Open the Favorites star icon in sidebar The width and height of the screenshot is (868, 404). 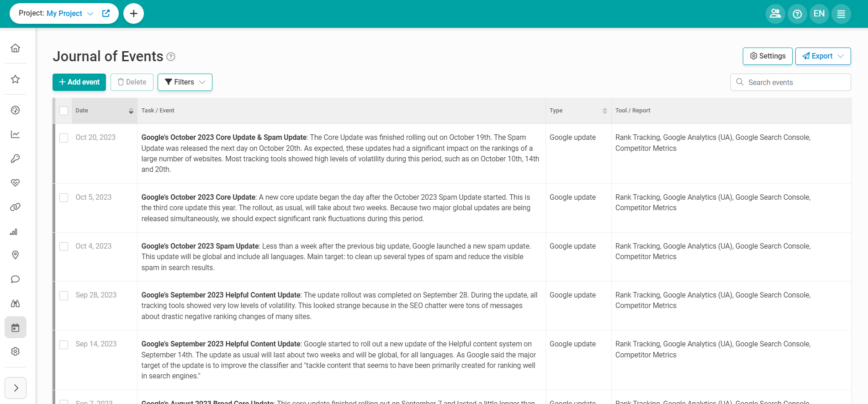coord(16,79)
